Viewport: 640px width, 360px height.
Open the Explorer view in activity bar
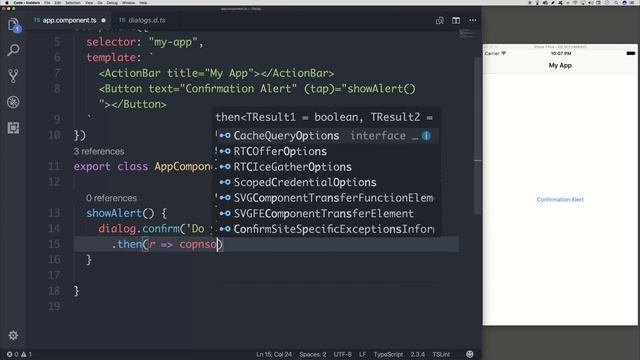[13, 24]
